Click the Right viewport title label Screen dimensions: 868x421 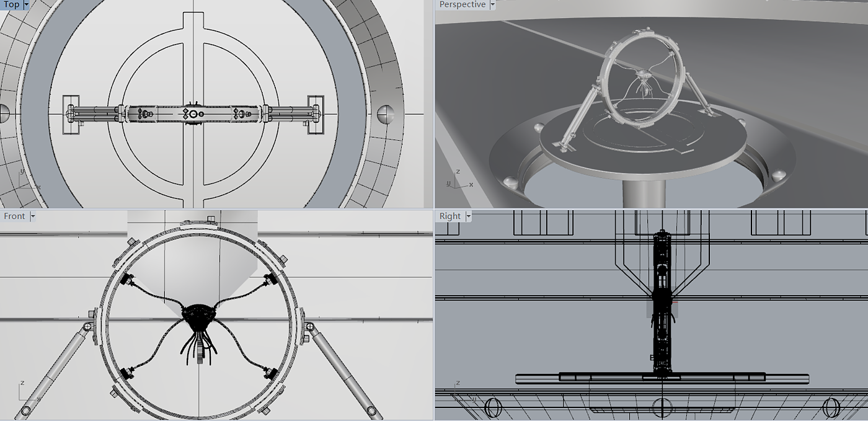point(449,216)
